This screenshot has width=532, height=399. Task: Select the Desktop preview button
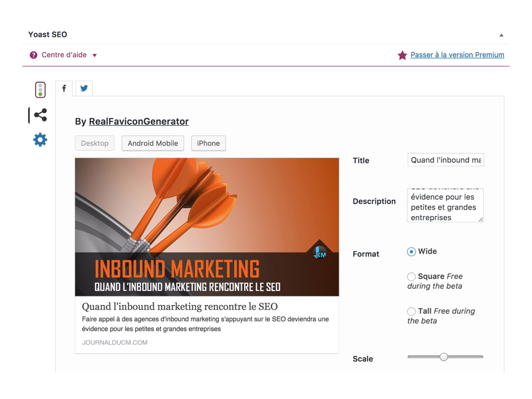coord(95,143)
